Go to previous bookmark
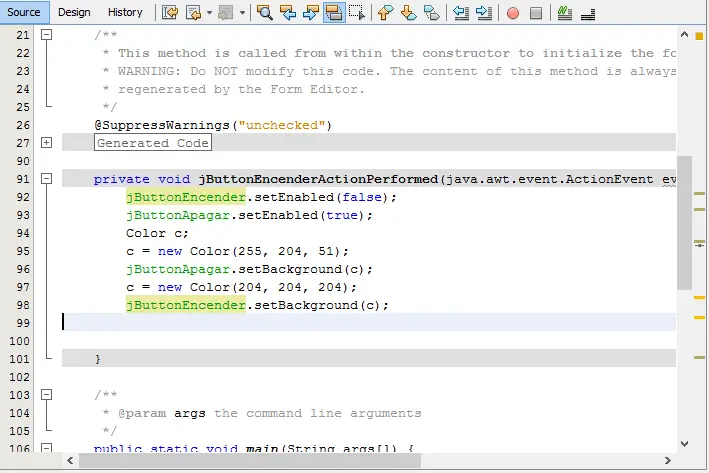This screenshot has height=473, width=709. click(x=385, y=13)
